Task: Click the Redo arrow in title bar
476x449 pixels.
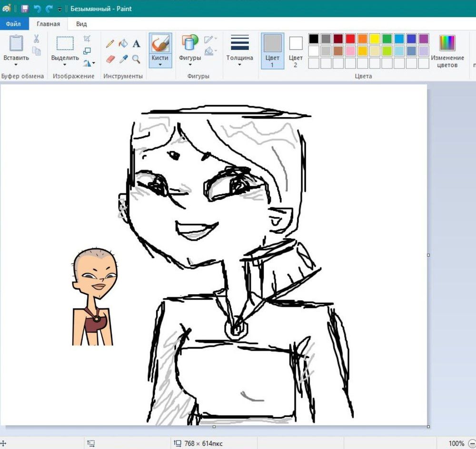Action: pyautogui.click(x=49, y=9)
